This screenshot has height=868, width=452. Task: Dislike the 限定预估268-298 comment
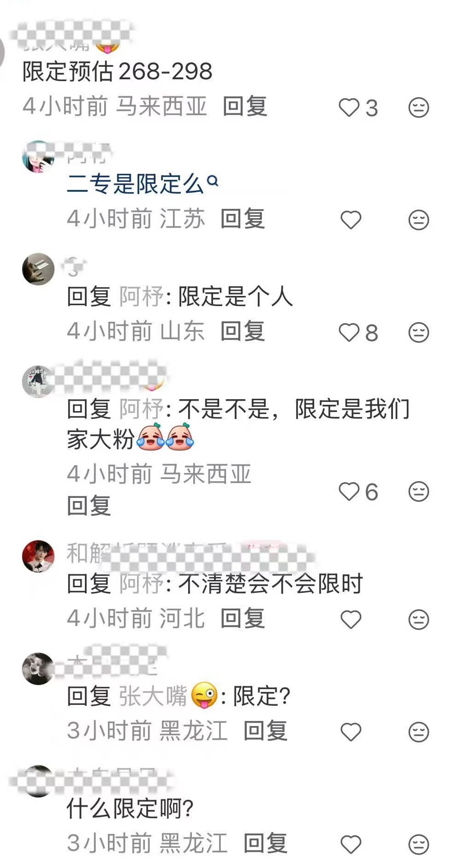419,108
